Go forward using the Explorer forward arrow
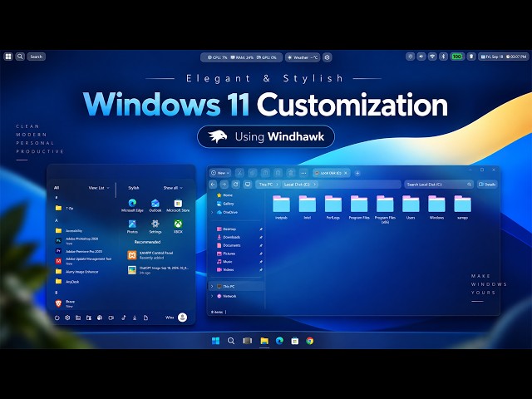 (224, 185)
